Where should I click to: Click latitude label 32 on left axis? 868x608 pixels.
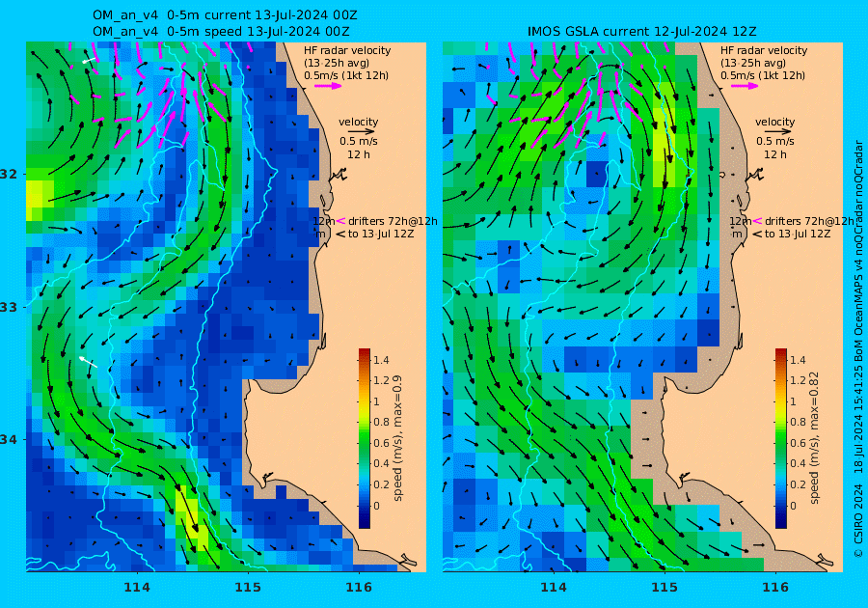(x=9, y=174)
